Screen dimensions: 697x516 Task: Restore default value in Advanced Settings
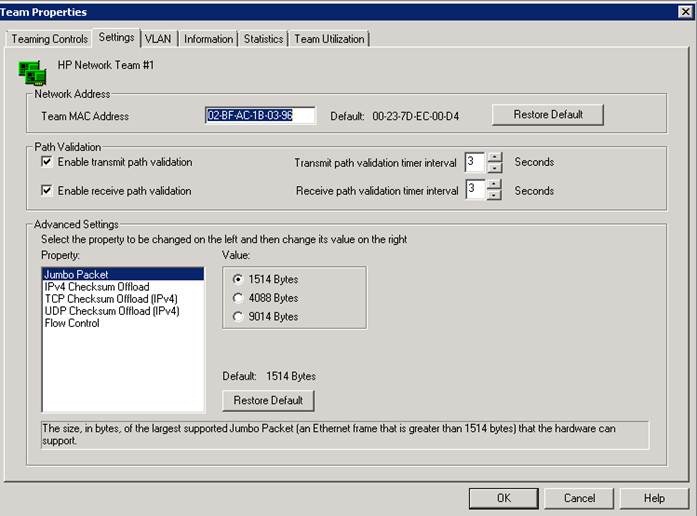pos(268,401)
